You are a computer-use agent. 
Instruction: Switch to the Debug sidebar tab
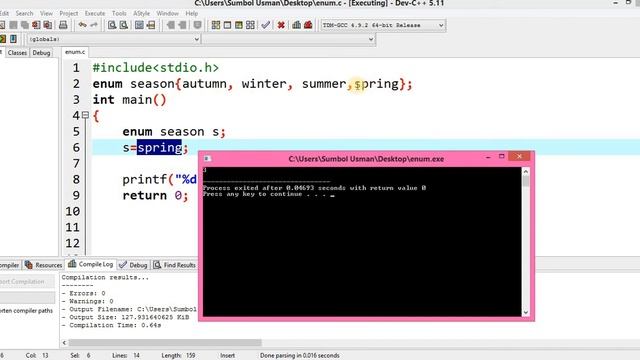41,53
